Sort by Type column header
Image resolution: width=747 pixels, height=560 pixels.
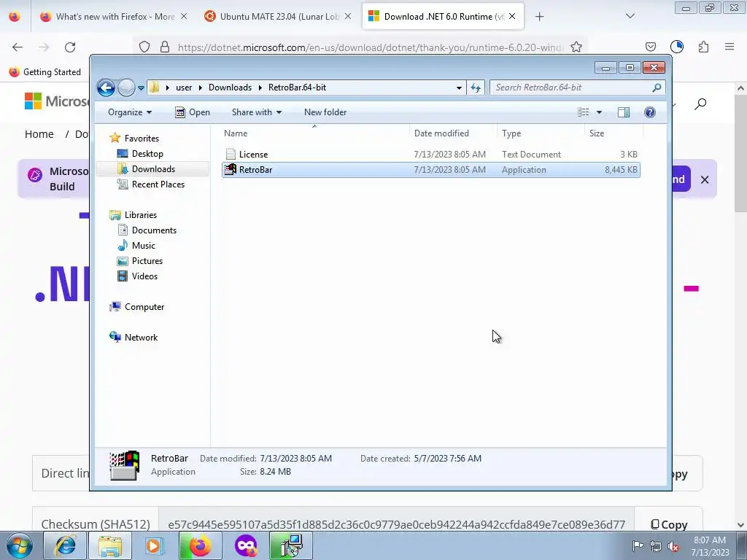coord(541,133)
